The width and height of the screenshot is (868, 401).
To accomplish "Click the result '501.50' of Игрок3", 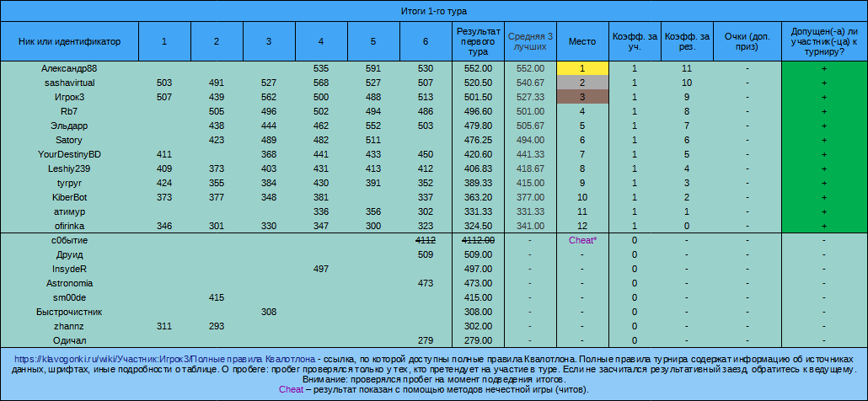I will [x=477, y=98].
